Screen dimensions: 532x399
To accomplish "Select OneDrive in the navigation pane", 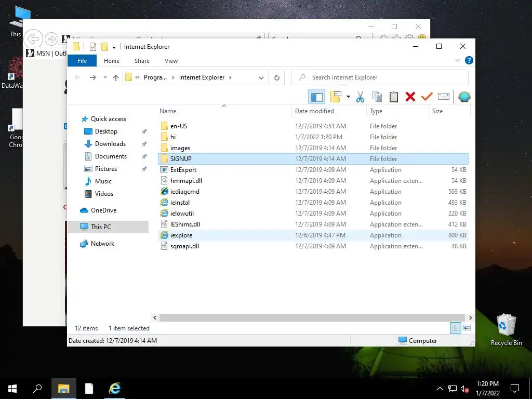I will tap(103, 210).
